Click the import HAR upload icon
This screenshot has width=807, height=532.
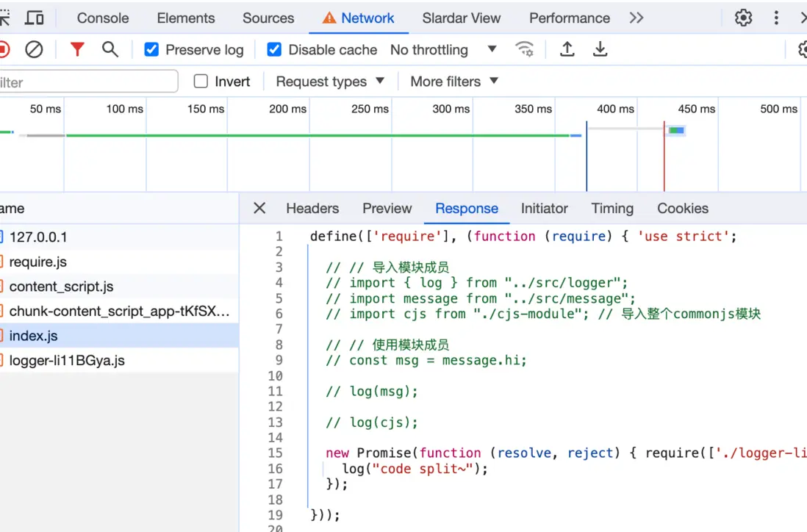point(567,49)
